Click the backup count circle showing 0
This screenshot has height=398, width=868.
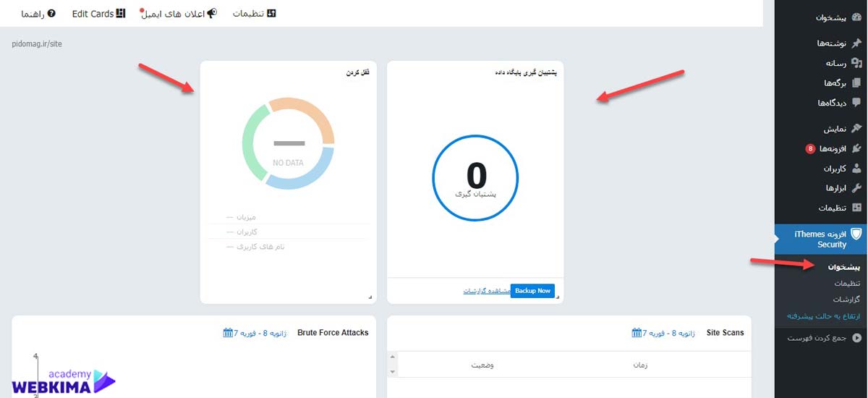(476, 177)
